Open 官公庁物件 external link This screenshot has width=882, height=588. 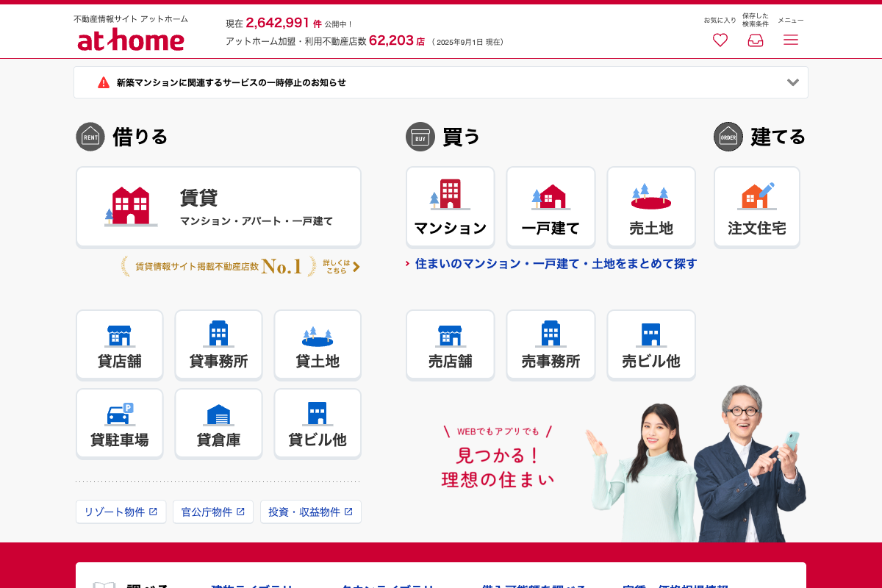tap(213, 512)
